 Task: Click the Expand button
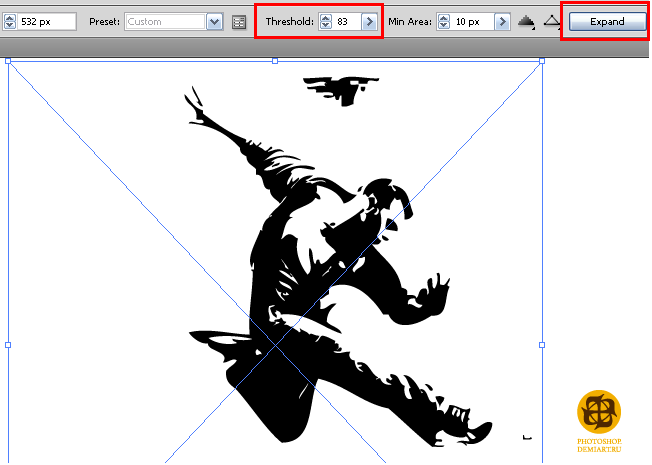click(607, 22)
